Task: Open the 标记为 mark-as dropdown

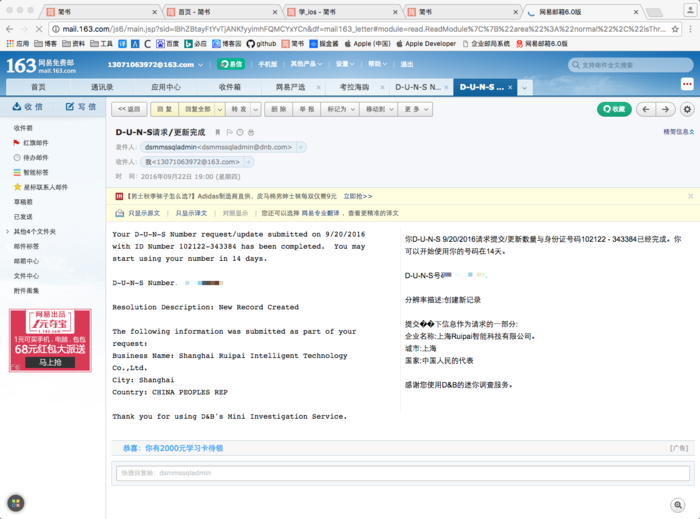Action: click(341, 109)
